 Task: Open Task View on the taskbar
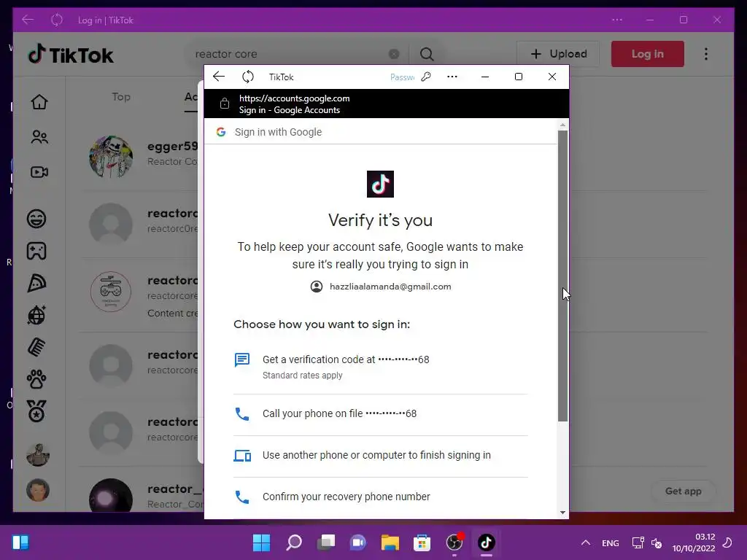point(326,542)
